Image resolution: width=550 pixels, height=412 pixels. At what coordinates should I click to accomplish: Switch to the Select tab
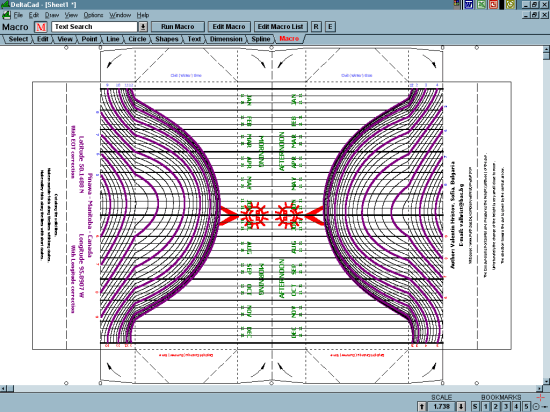point(18,39)
